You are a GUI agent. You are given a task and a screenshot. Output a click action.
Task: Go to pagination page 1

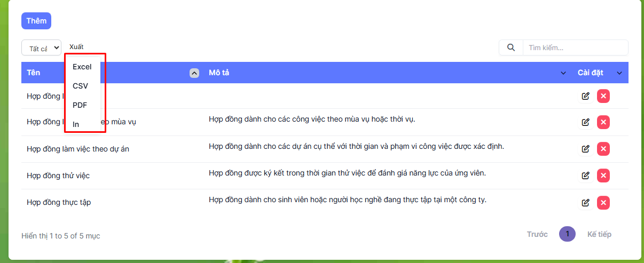coord(567,234)
